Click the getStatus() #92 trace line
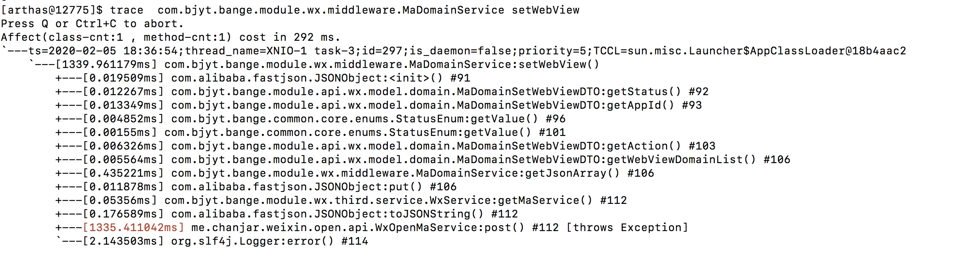 (x=382, y=91)
